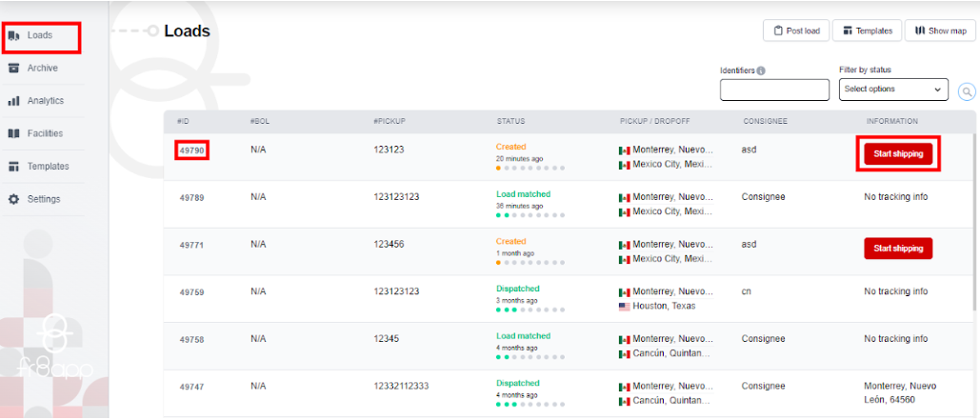Image resolution: width=980 pixels, height=420 pixels.
Task: Click the progress dots for load 49747
Action: pos(530,404)
